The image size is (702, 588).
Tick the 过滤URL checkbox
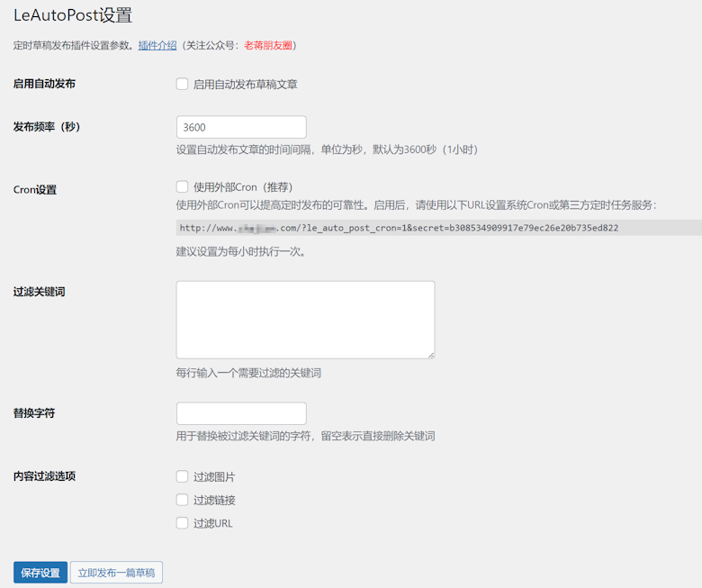click(182, 523)
